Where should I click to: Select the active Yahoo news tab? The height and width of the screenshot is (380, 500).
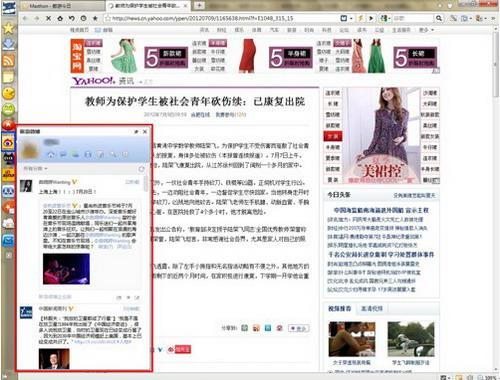click(x=147, y=6)
